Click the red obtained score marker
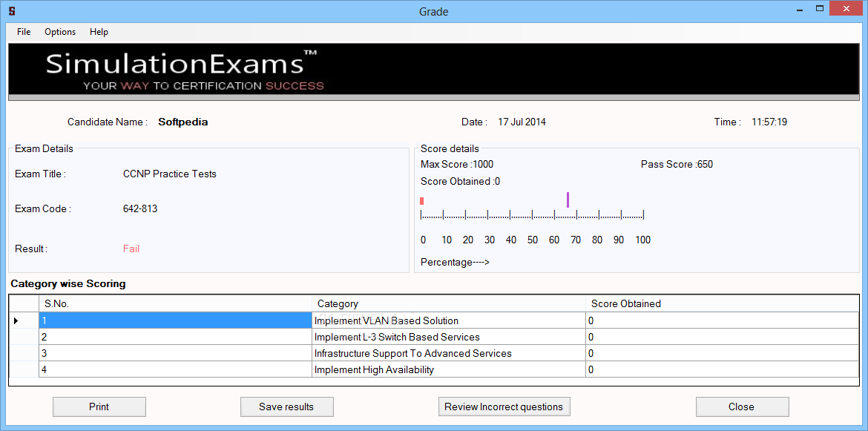868x431 pixels. click(422, 201)
